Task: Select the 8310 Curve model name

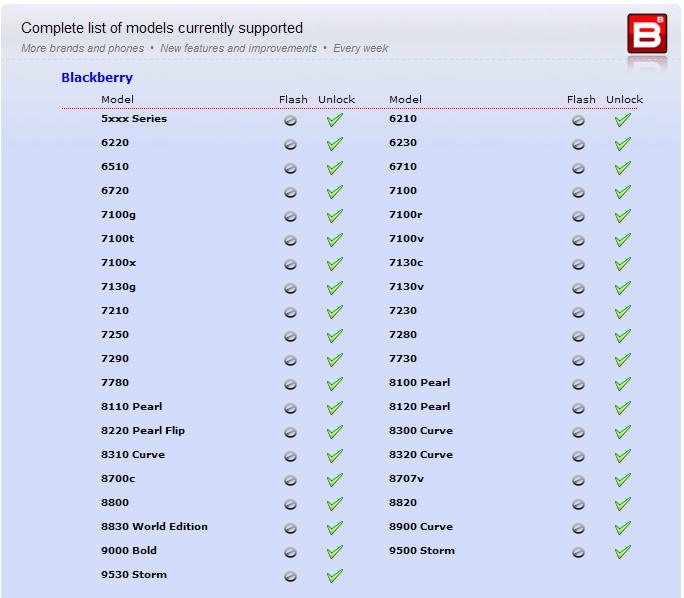Action: coord(133,454)
